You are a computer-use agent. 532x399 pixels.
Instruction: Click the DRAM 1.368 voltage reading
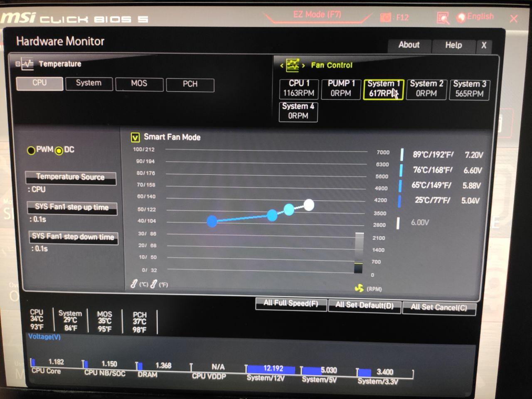tap(163, 366)
